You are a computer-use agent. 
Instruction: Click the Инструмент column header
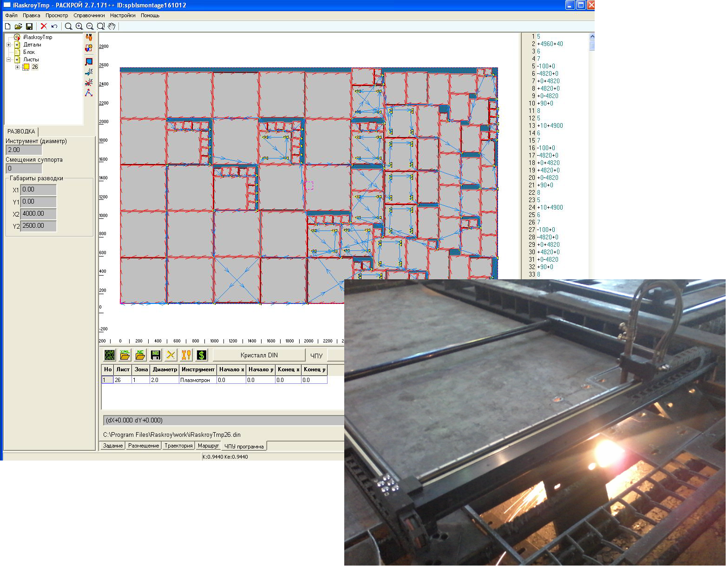[198, 369]
